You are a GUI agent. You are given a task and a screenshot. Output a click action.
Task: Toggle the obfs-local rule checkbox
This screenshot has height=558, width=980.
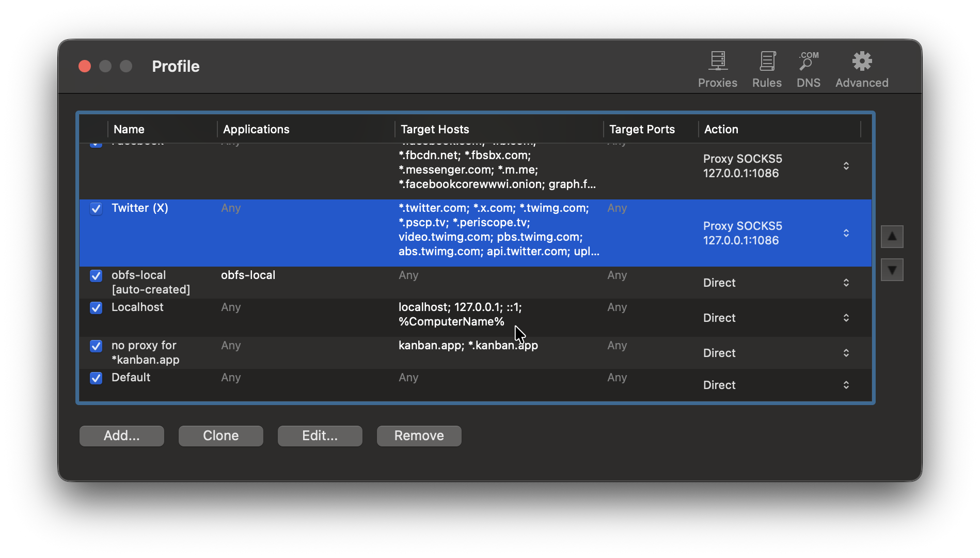pyautogui.click(x=96, y=276)
